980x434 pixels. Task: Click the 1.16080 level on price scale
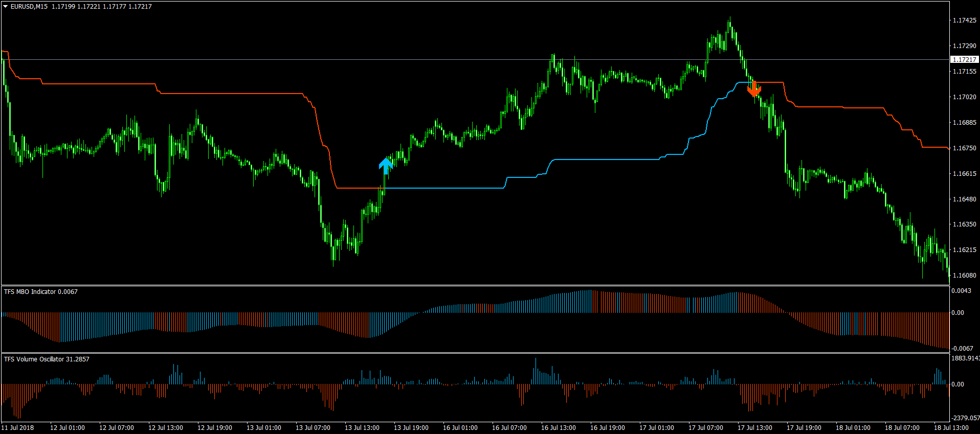click(x=964, y=276)
